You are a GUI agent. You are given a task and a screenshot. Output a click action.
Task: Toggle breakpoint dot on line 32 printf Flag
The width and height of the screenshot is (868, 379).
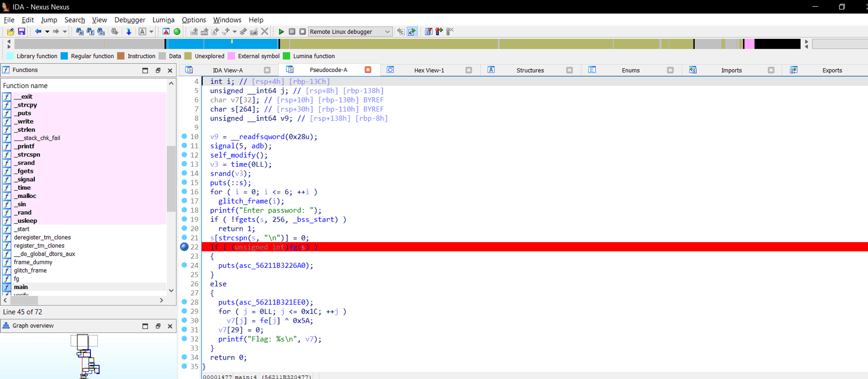click(184, 339)
